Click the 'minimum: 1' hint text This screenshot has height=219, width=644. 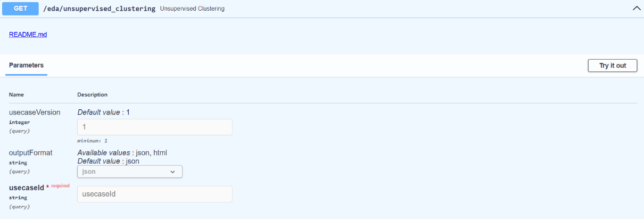click(x=93, y=141)
